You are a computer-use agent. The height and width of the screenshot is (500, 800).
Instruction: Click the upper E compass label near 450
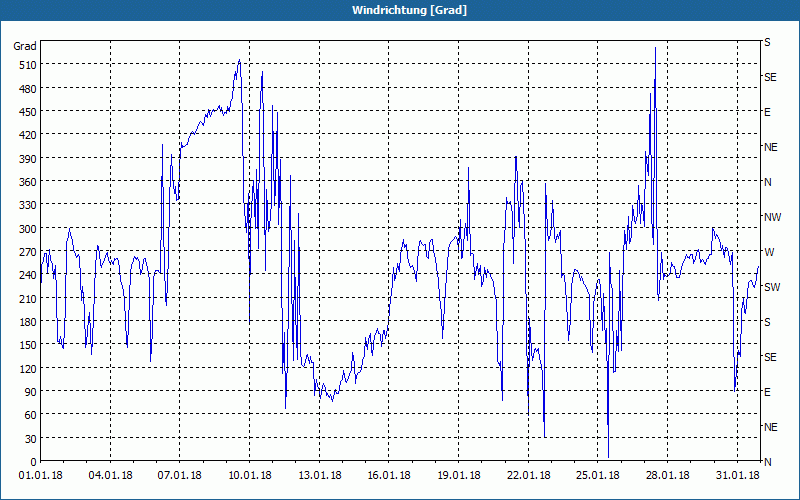coord(767,112)
